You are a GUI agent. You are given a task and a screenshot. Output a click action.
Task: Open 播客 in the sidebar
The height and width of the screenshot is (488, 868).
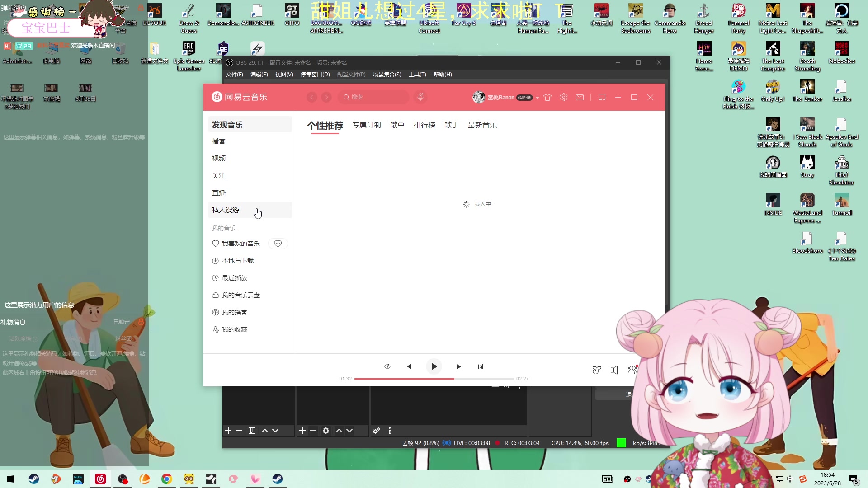coord(250,141)
